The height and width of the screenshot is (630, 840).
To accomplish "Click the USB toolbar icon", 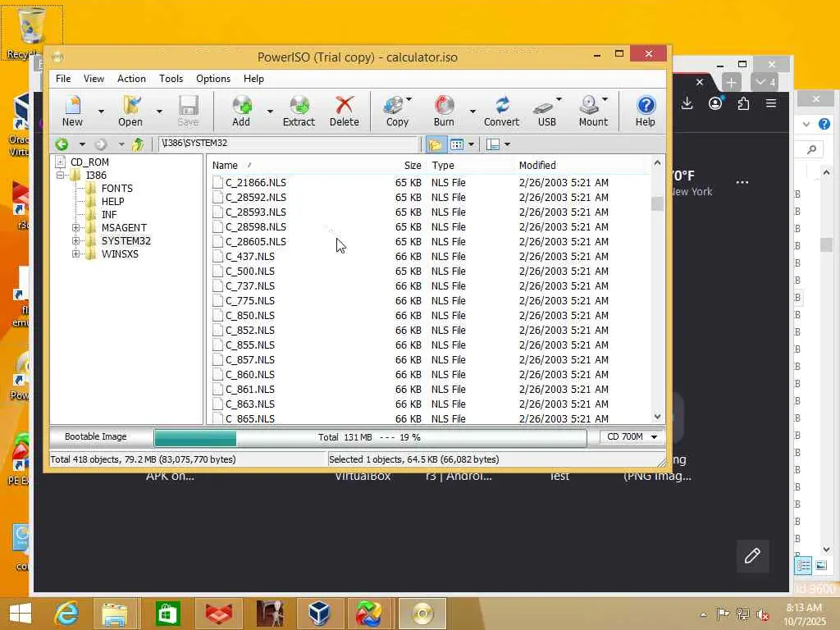I will pyautogui.click(x=546, y=111).
